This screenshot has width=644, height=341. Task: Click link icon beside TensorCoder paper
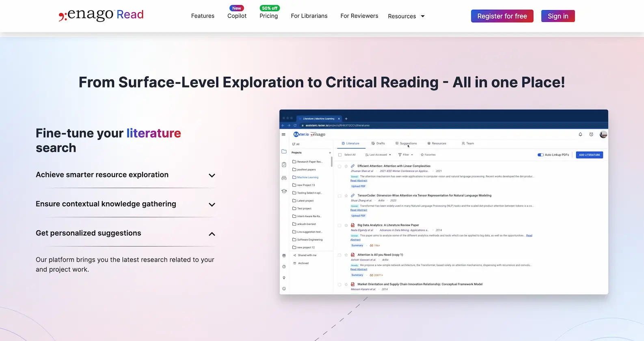(x=352, y=196)
